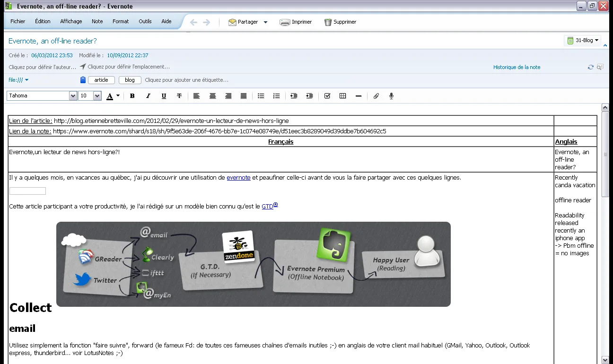Image resolution: width=613 pixels, height=364 pixels.
Task: Expand the font color dropdown arrow
Action: click(118, 96)
